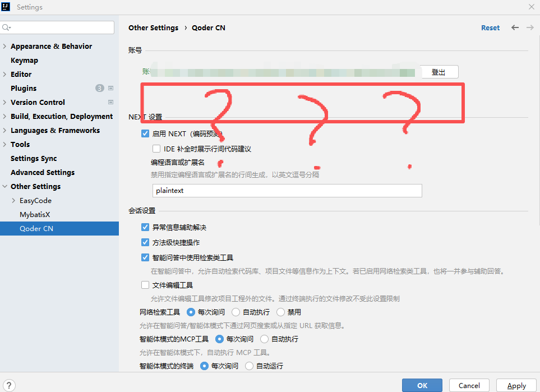Click the Plugins project-level settings icon
This screenshot has width=540, height=392.
[x=110, y=88]
